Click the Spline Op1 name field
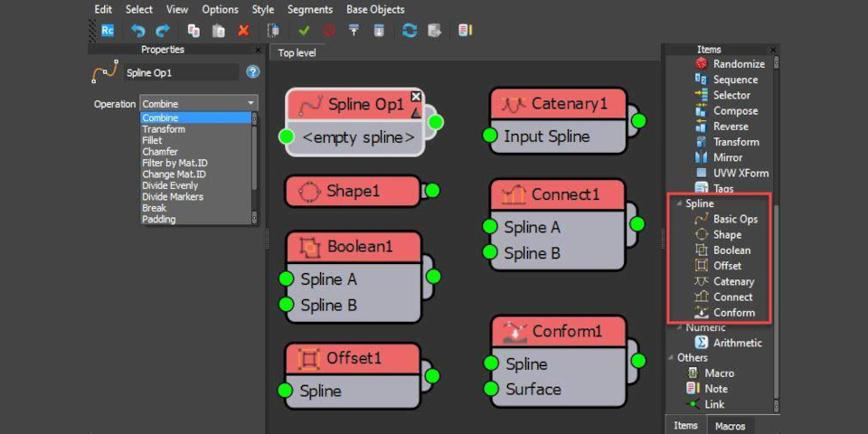868x434 pixels. tap(182, 72)
